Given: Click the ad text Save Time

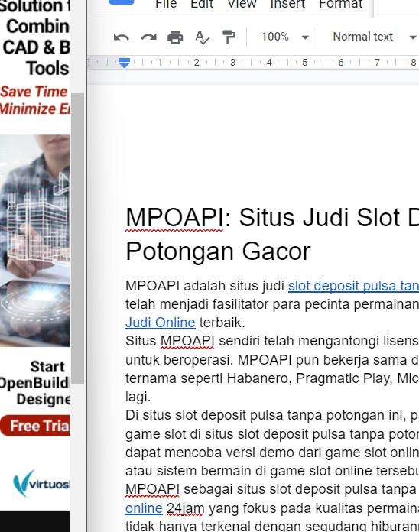Looking at the screenshot, I should pos(34,92).
